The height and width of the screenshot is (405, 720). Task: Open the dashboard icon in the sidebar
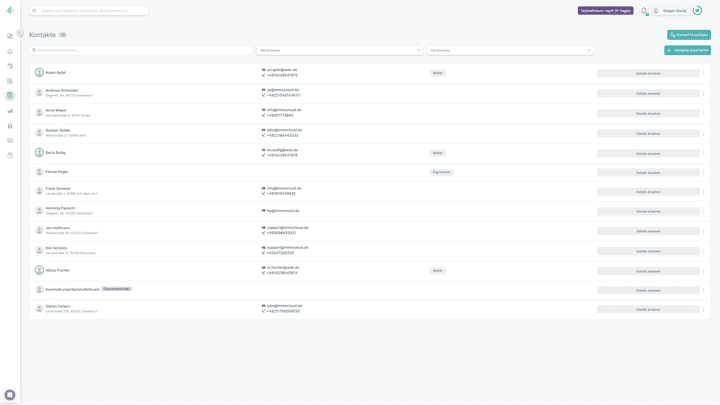coord(10,36)
